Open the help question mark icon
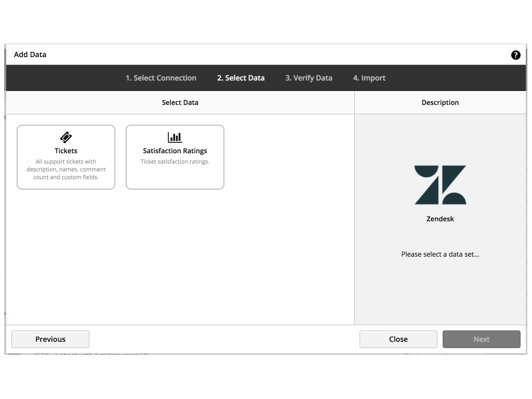The width and height of the screenshot is (532, 399). pyautogui.click(x=515, y=55)
